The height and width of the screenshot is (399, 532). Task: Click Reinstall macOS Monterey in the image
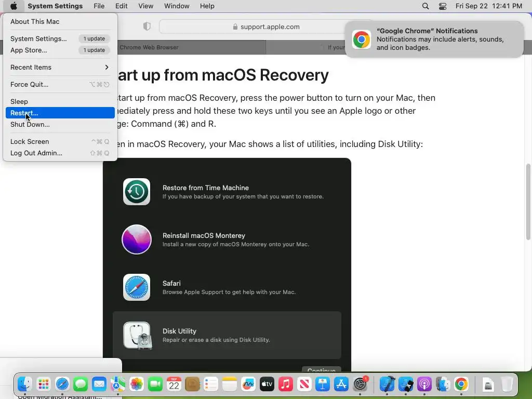pos(227,240)
